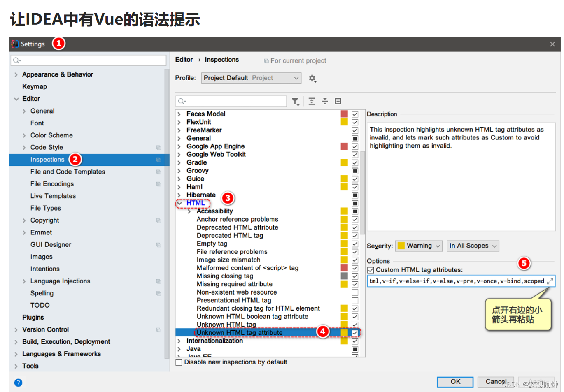Click the gray severity swatch for Missing closing tag

345,276
